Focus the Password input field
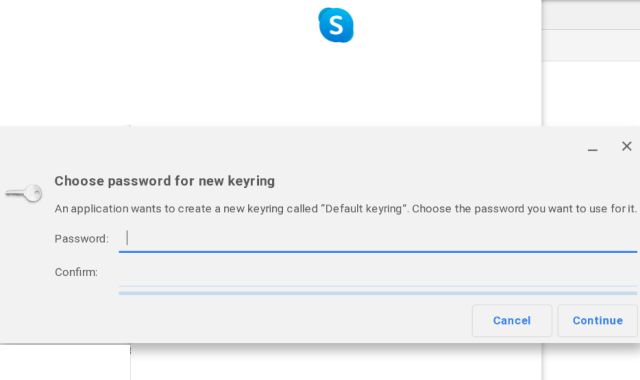 pyautogui.click(x=378, y=240)
